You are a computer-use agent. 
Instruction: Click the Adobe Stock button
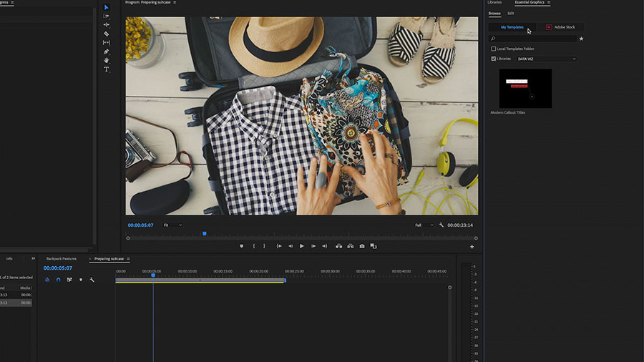(560, 27)
